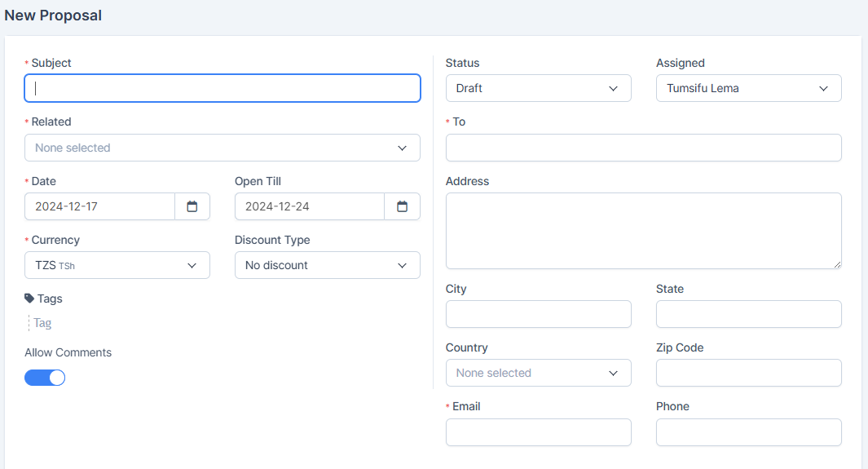868x469 pixels.
Task: Expand the Related dropdown
Action: click(223, 148)
